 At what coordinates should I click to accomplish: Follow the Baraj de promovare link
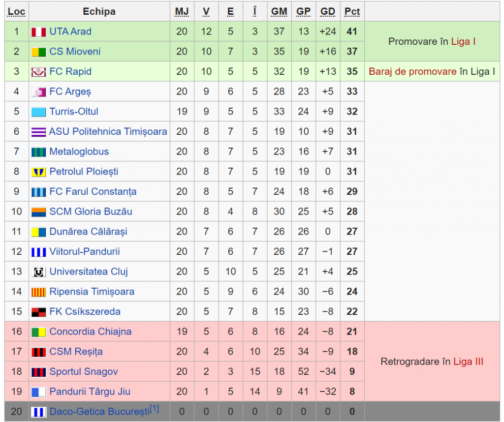[x=412, y=71]
